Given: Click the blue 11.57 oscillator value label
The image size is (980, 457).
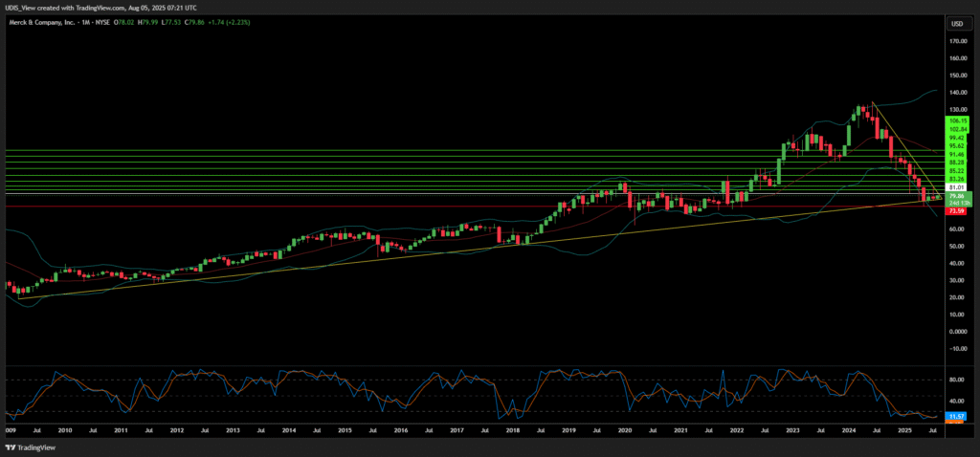Looking at the screenshot, I should 957,417.
